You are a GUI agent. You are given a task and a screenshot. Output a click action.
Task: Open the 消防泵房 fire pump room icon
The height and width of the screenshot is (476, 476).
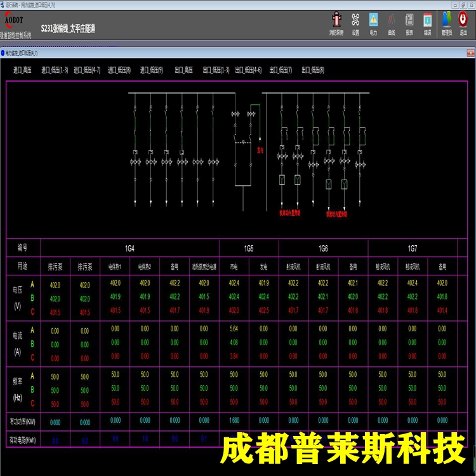coord(336,23)
